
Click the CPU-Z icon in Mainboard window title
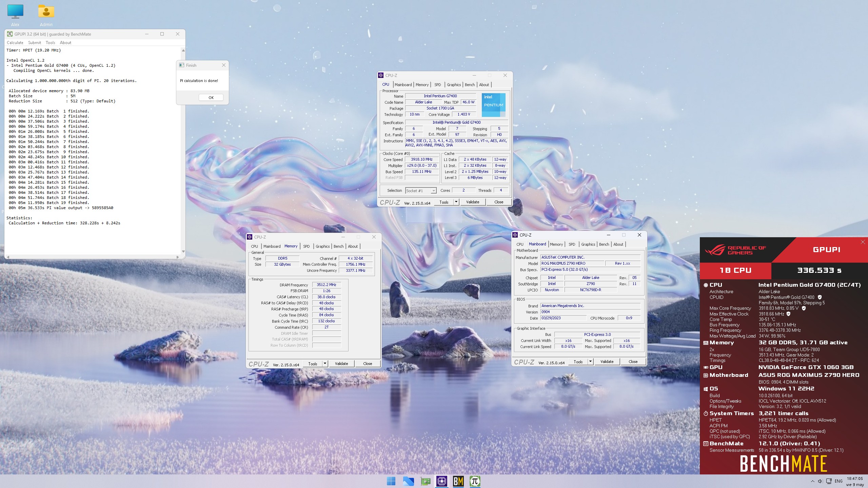click(515, 235)
